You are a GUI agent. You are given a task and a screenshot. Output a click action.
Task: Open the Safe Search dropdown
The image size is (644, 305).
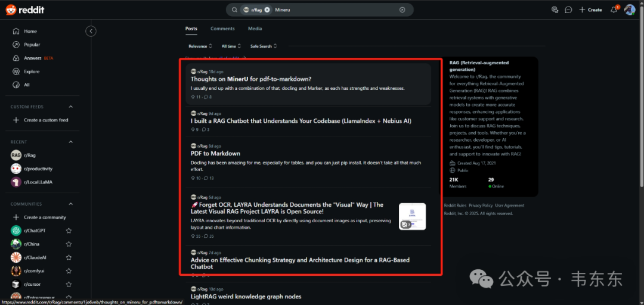tap(264, 46)
